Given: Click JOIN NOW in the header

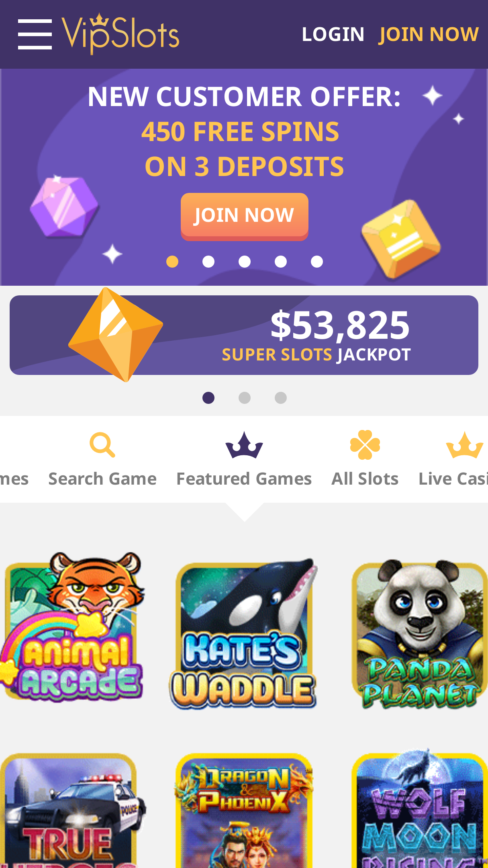Looking at the screenshot, I should 429,34.
